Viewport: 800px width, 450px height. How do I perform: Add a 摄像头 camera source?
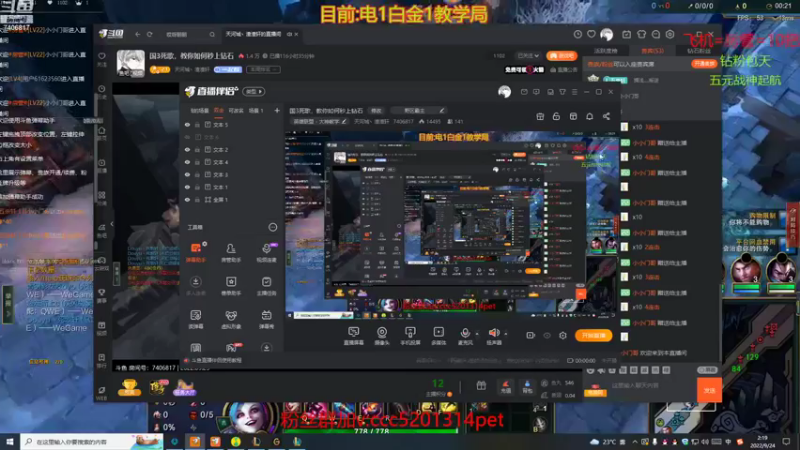point(382,336)
